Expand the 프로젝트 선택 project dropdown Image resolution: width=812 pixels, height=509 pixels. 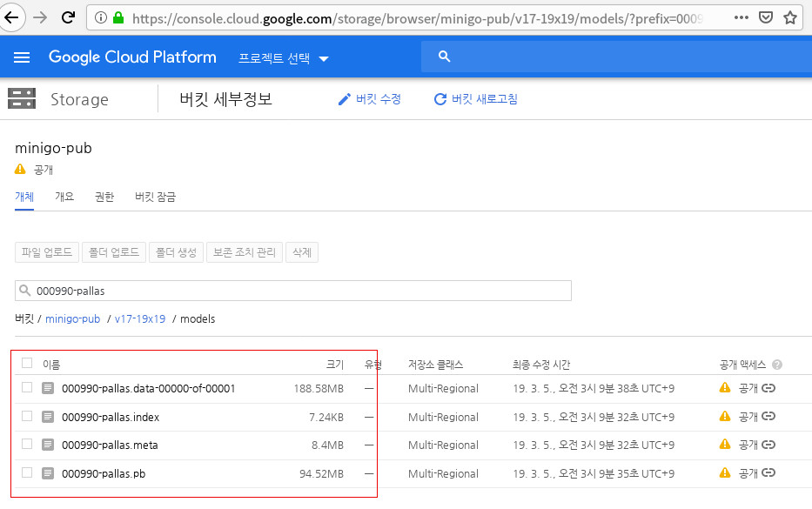click(x=283, y=57)
